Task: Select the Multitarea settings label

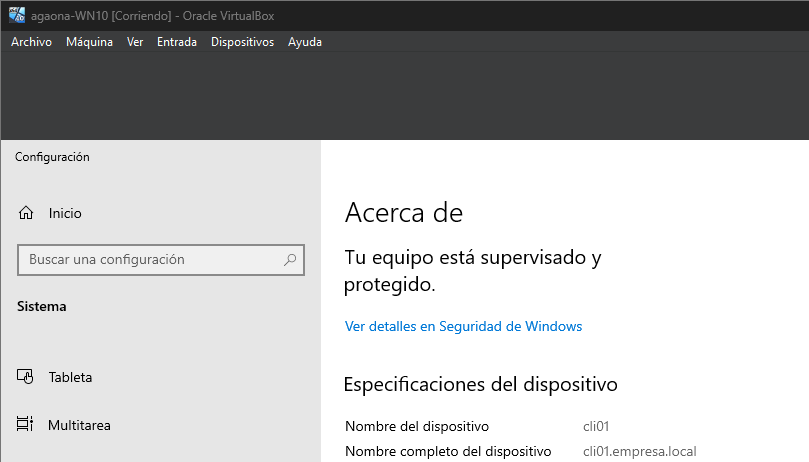Action: point(79,425)
